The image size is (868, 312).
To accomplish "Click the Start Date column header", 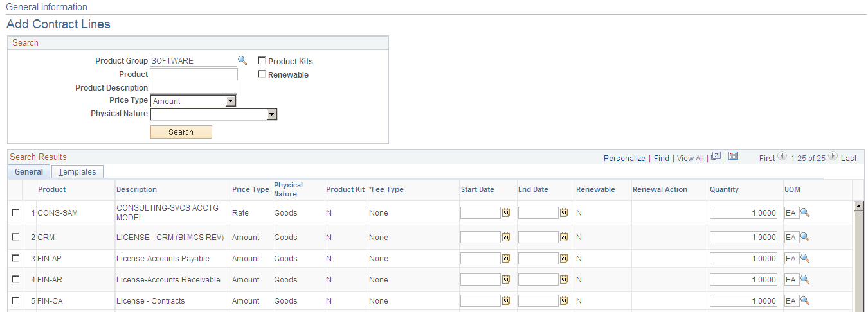I will point(478,189).
